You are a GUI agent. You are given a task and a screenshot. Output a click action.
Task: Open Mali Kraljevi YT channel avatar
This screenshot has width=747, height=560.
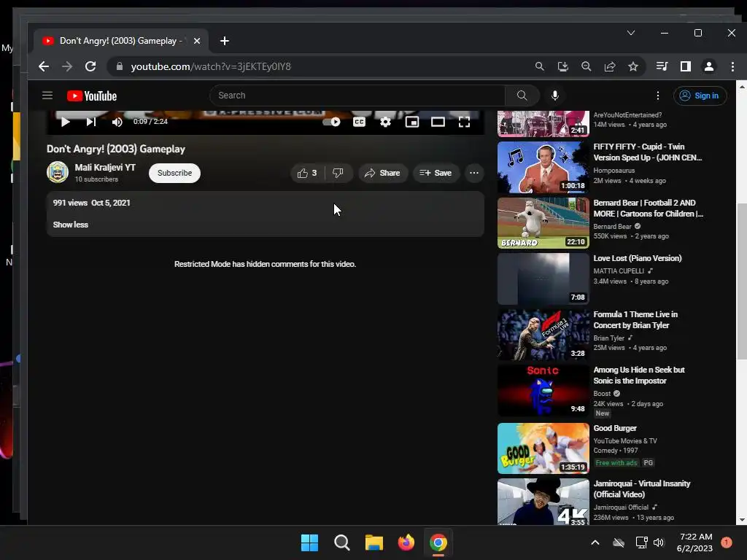(58, 172)
